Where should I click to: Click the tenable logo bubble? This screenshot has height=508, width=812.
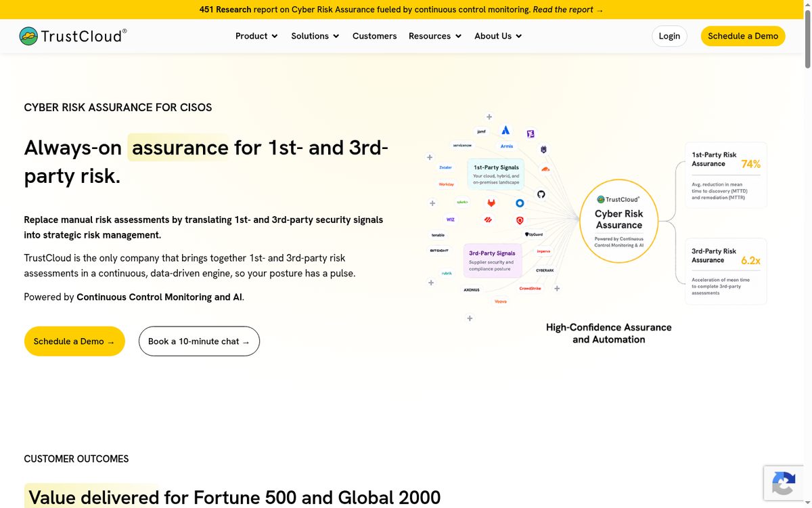pyautogui.click(x=438, y=235)
